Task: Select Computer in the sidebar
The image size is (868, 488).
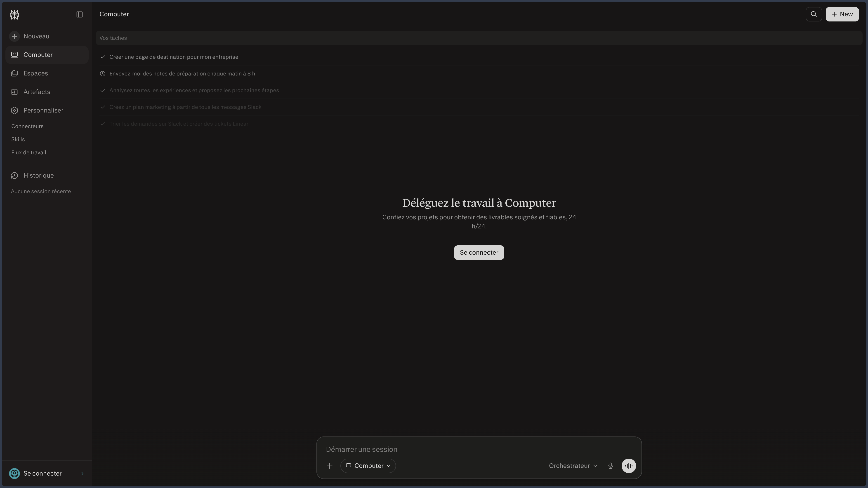Action: point(47,55)
